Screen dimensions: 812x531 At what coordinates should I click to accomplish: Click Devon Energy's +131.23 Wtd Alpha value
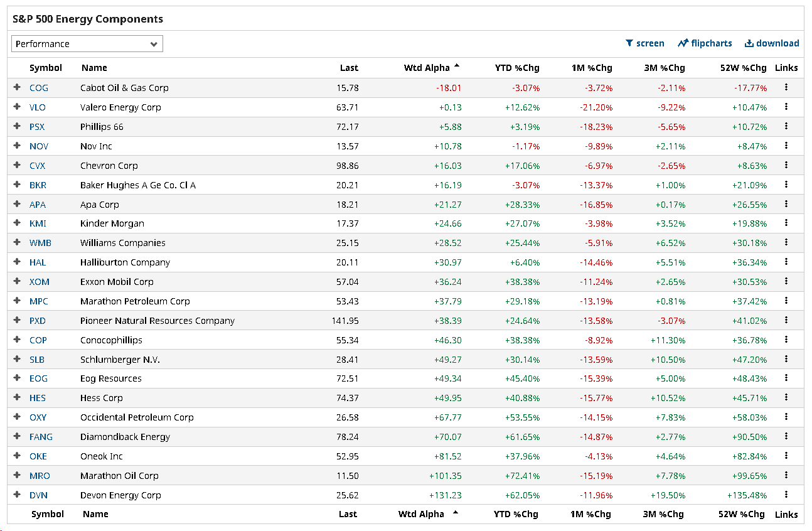click(445, 495)
